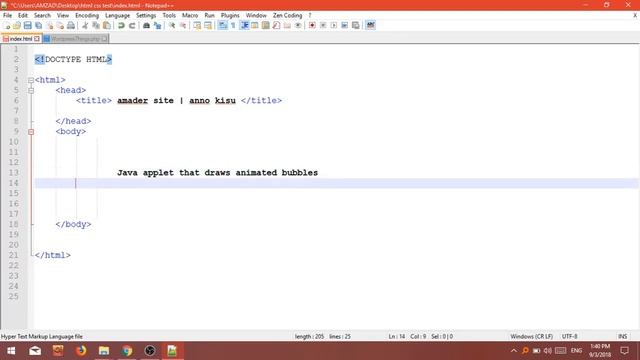The image size is (640, 360).
Task: Collapse the html tag fold marker
Action: click(x=31, y=80)
